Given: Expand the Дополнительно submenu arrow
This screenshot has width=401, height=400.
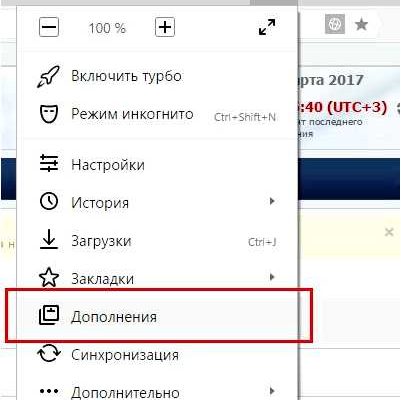Looking at the screenshot, I should click(x=272, y=391).
